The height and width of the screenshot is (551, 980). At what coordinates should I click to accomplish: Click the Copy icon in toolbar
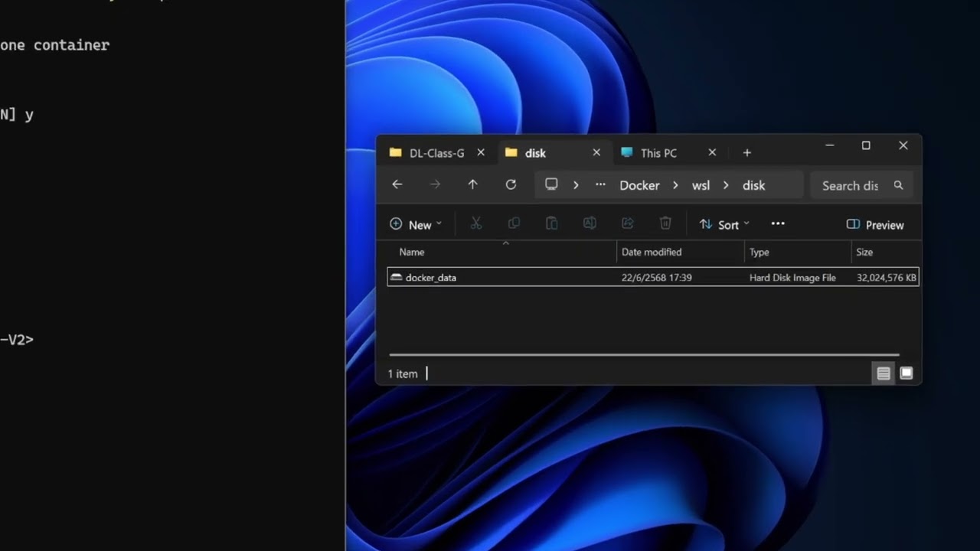click(x=514, y=223)
